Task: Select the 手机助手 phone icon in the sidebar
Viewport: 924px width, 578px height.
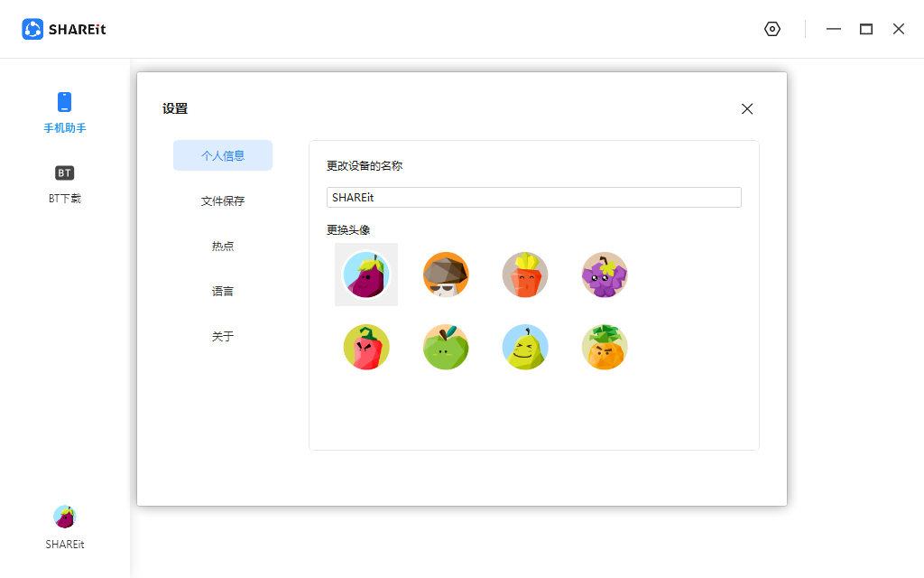Action: pyautogui.click(x=64, y=102)
